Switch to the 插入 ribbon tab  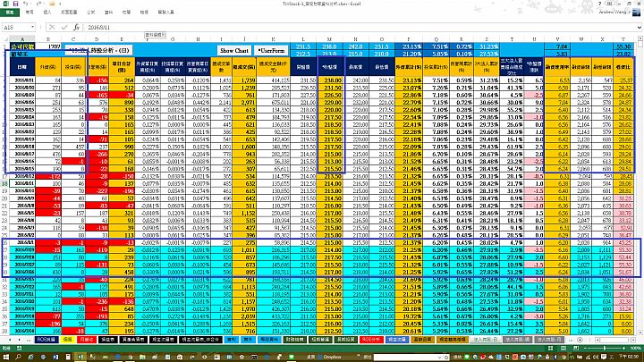(x=47, y=13)
